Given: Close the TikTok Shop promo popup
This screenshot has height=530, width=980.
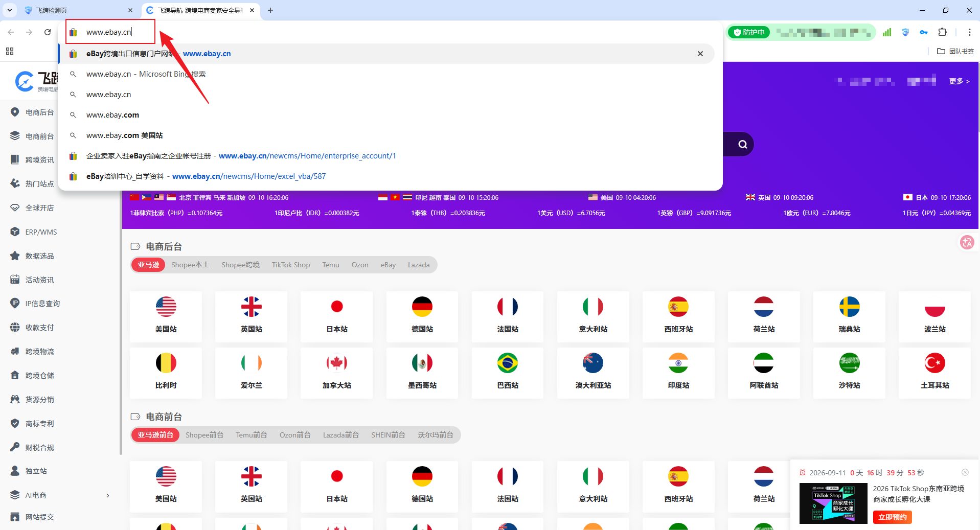Looking at the screenshot, I should [965, 472].
